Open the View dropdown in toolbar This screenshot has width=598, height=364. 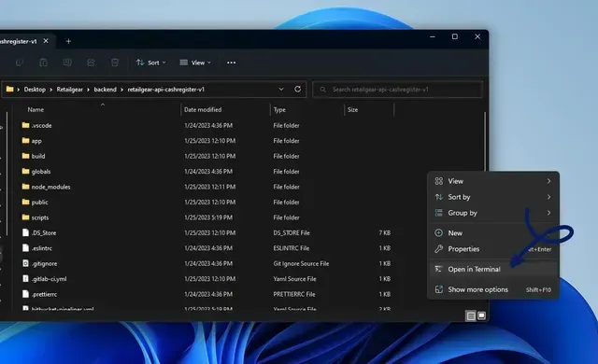[x=195, y=63]
